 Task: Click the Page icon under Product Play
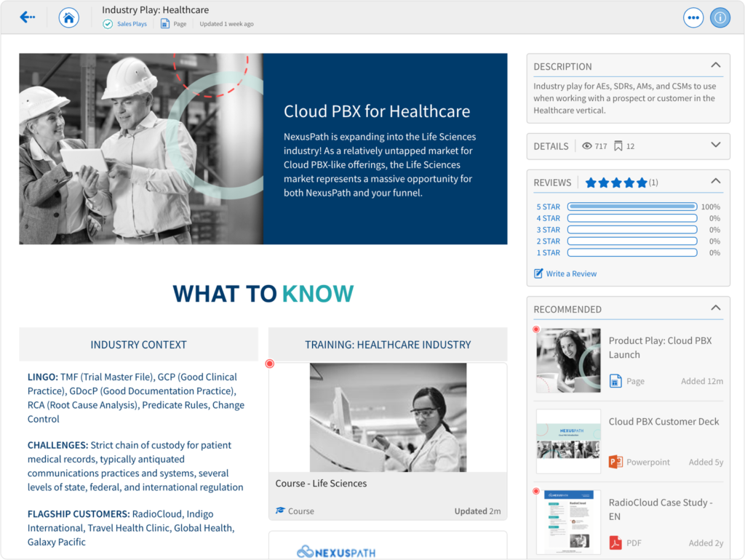pyautogui.click(x=615, y=381)
